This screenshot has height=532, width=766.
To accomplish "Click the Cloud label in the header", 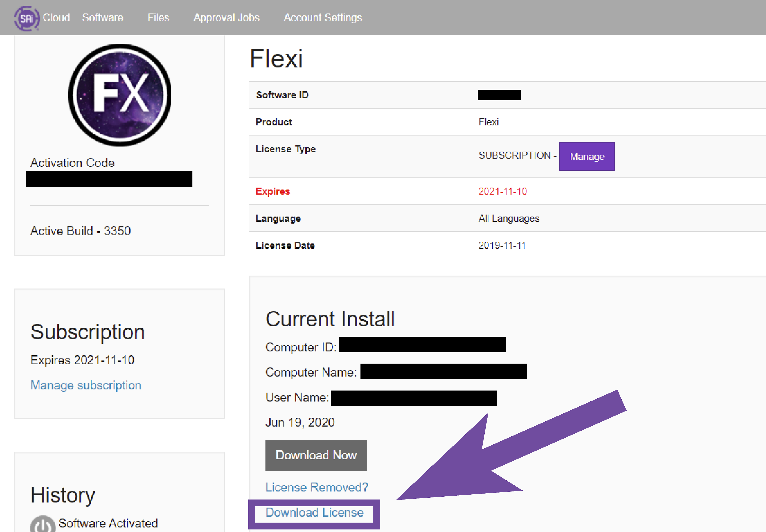I will (x=56, y=17).
